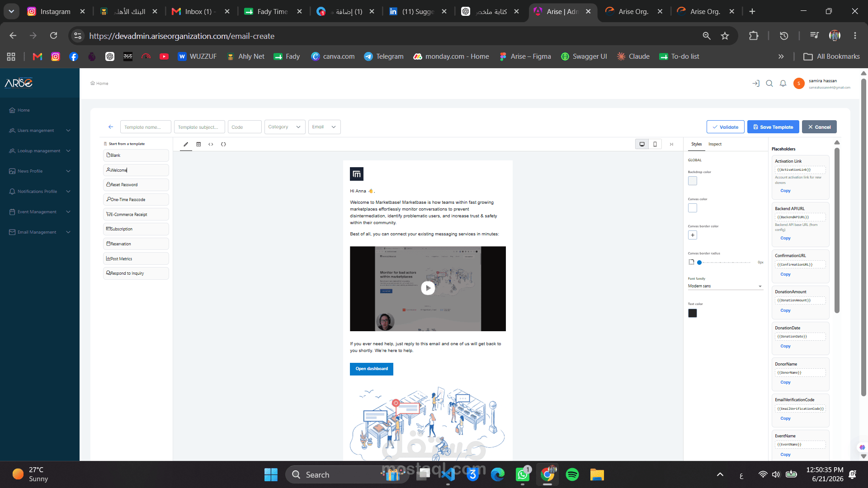Viewport: 868px width, 488px height.
Task: Collapse the right panel arrow icon
Action: [x=671, y=144]
